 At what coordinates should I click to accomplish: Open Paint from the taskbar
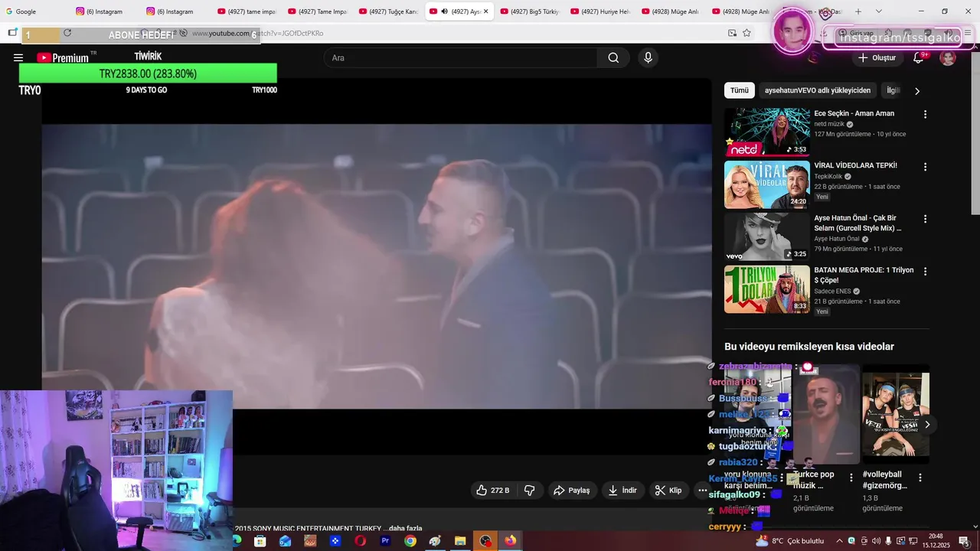435,541
